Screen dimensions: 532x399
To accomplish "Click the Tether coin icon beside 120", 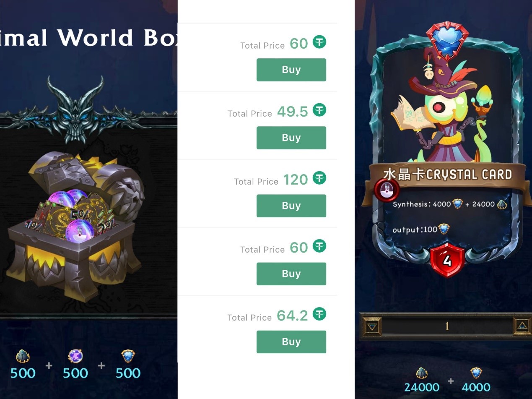I will [x=319, y=178].
